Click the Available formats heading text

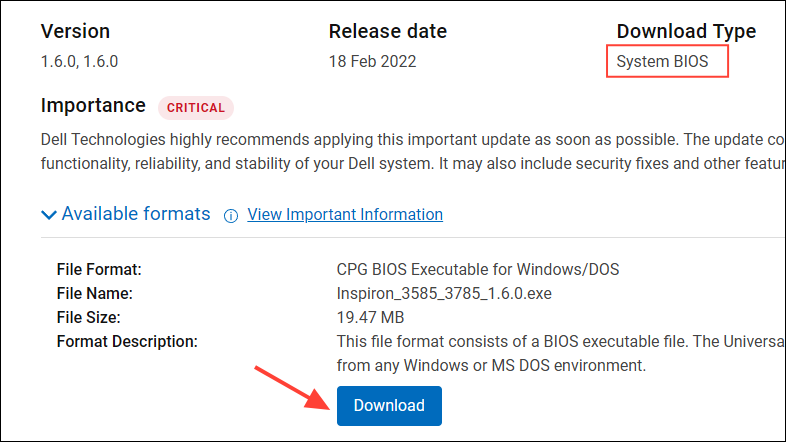[136, 214]
